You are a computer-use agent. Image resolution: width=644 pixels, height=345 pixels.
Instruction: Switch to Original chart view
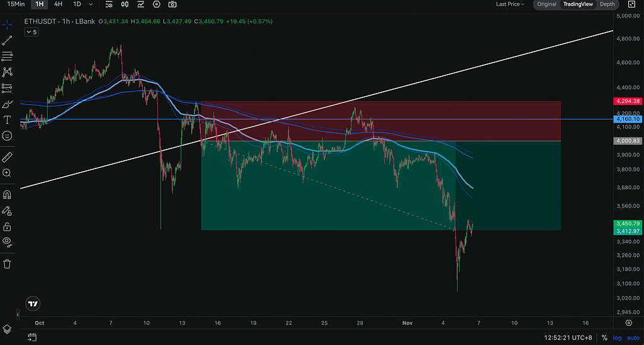(547, 4)
